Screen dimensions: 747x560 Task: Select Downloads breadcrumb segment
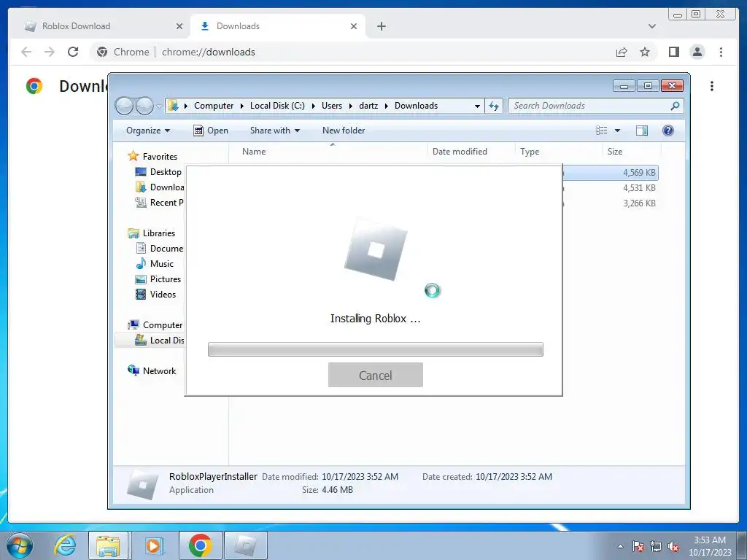coord(416,106)
